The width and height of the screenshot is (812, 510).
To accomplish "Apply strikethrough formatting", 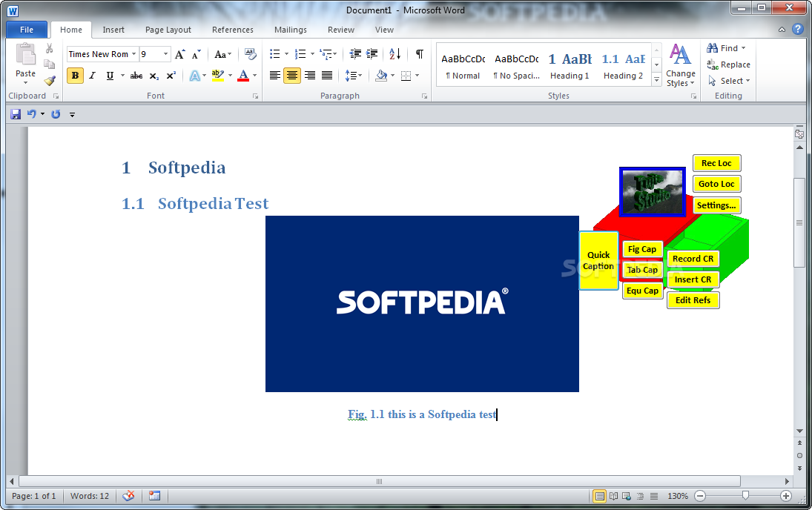I will [136, 76].
